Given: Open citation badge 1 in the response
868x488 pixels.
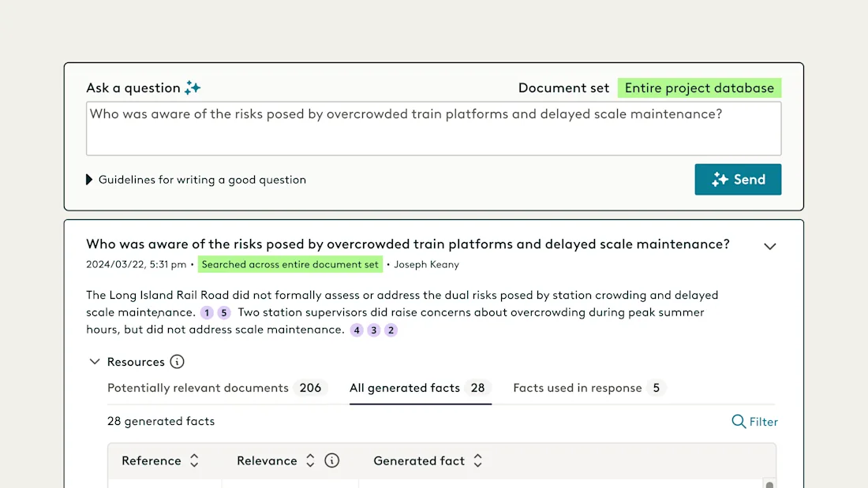Looking at the screenshot, I should coord(207,313).
